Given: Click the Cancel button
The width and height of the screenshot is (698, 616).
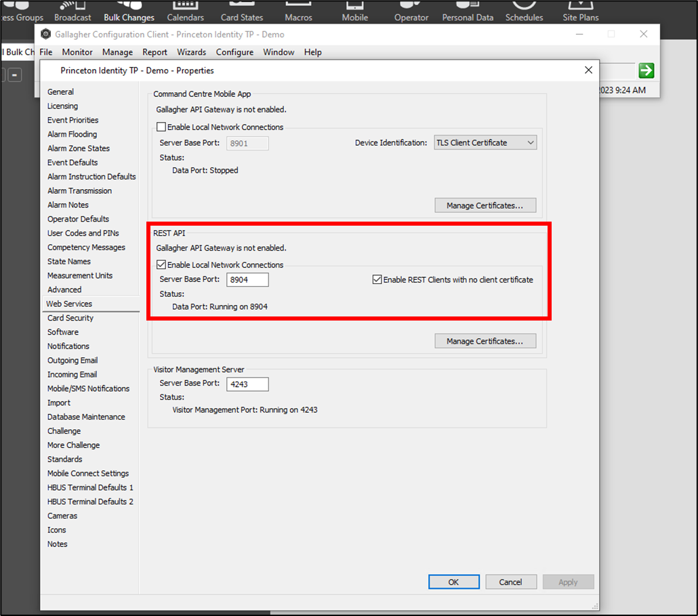Looking at the screenshot, I should pyautogui.click(x=510, y=581).
